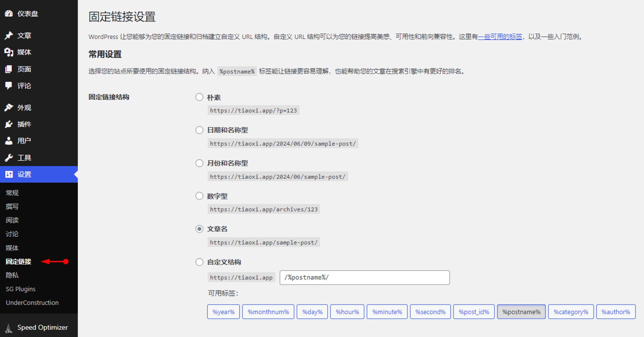Click the Users person icon
Viewport: 644px width, 337px height.
[9, 141]
